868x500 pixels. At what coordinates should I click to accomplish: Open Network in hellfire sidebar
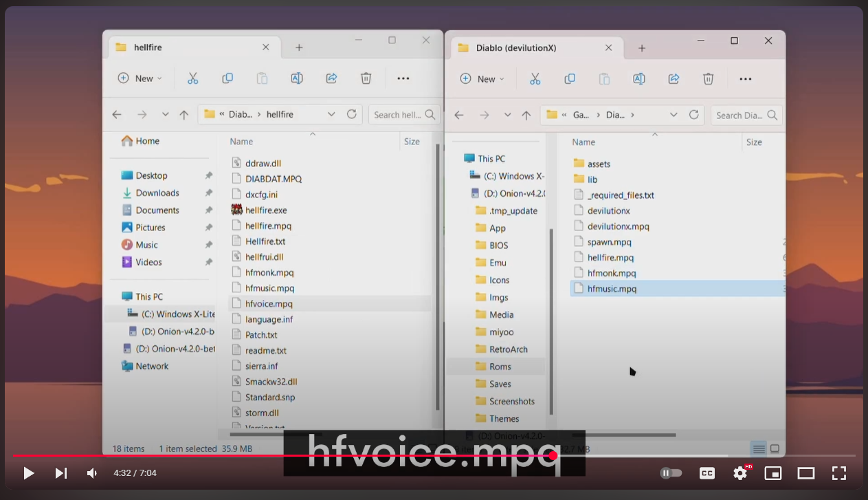click(145, 366)
